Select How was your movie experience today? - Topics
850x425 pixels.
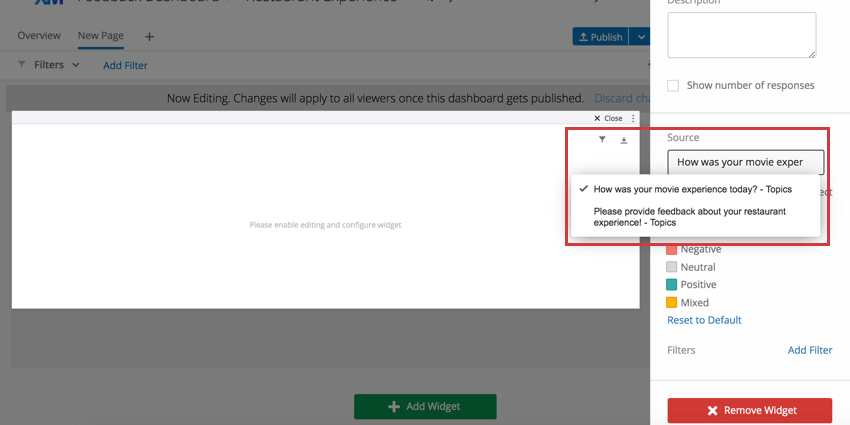point(695,189)
